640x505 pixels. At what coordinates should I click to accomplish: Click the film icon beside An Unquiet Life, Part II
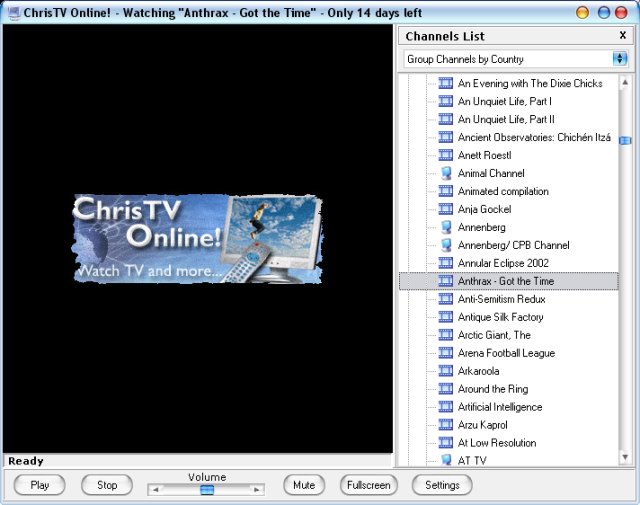tap(445, 119)
